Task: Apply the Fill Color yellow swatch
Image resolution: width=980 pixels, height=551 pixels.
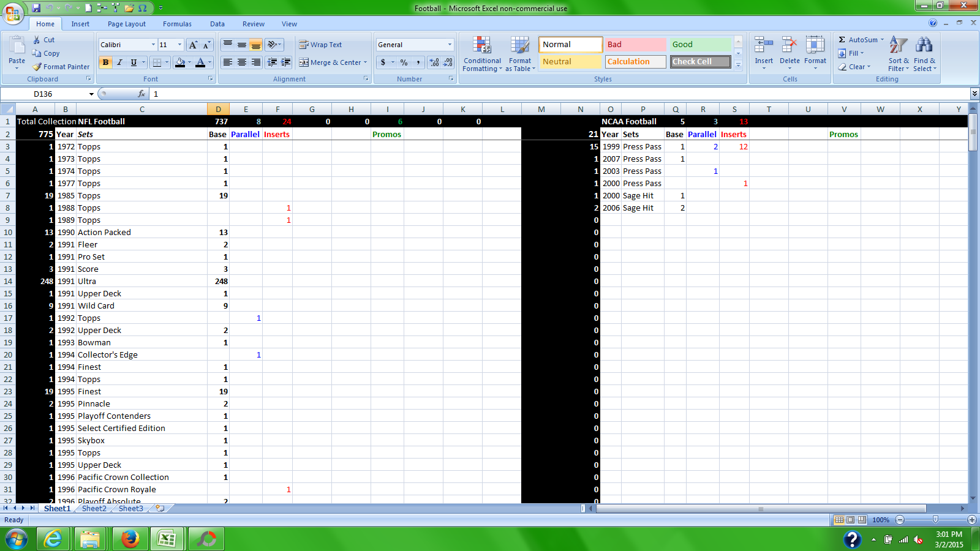Action: [180, 62]
